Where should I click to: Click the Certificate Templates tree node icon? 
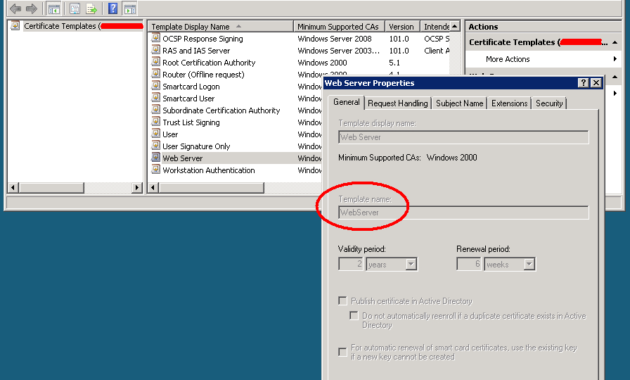[15, 26]
